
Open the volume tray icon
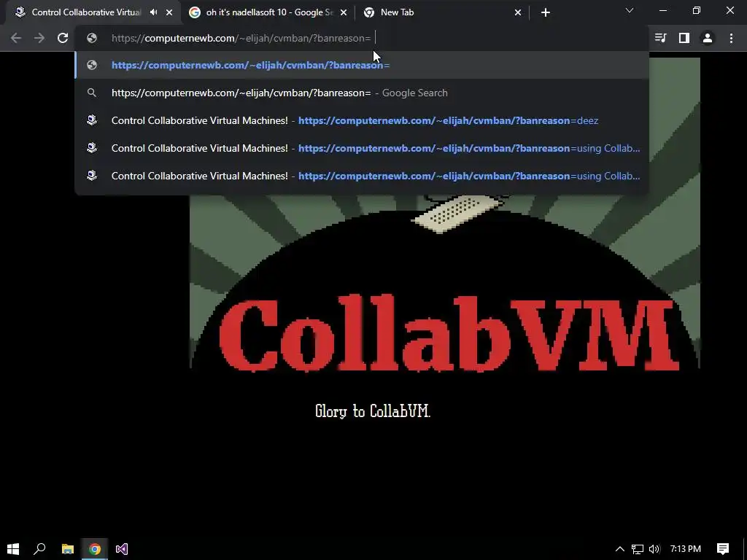pyautogui.click(x=654, y=549)
